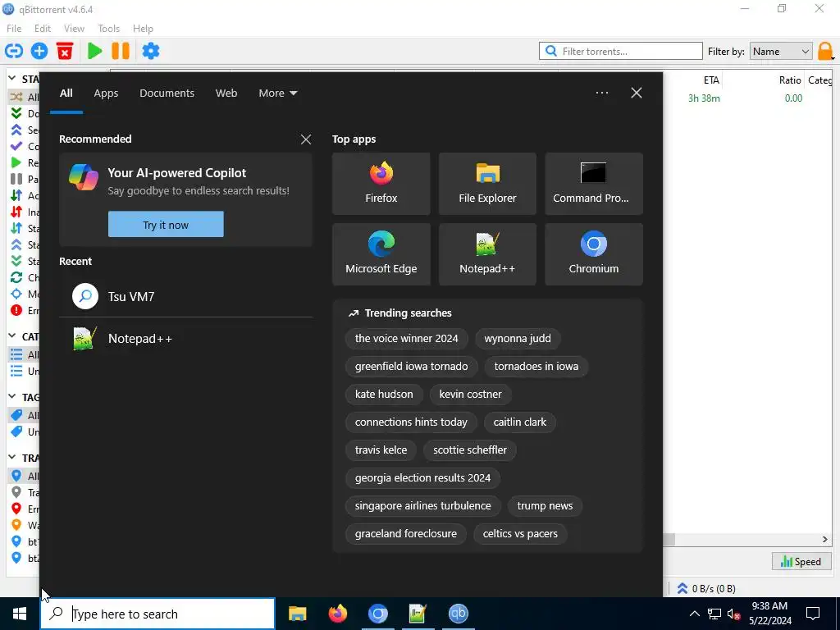Open the Help menu
The image size is (840, 630).
pos(143,29)
